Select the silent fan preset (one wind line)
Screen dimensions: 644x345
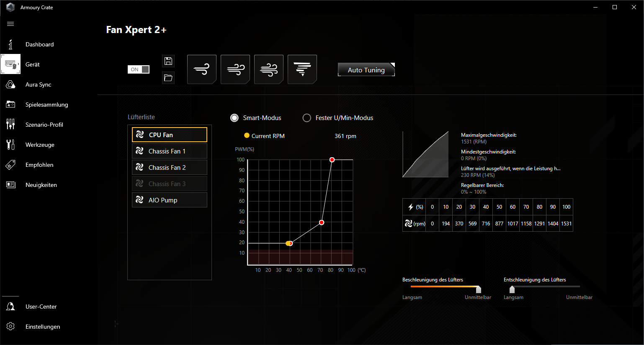202,69
